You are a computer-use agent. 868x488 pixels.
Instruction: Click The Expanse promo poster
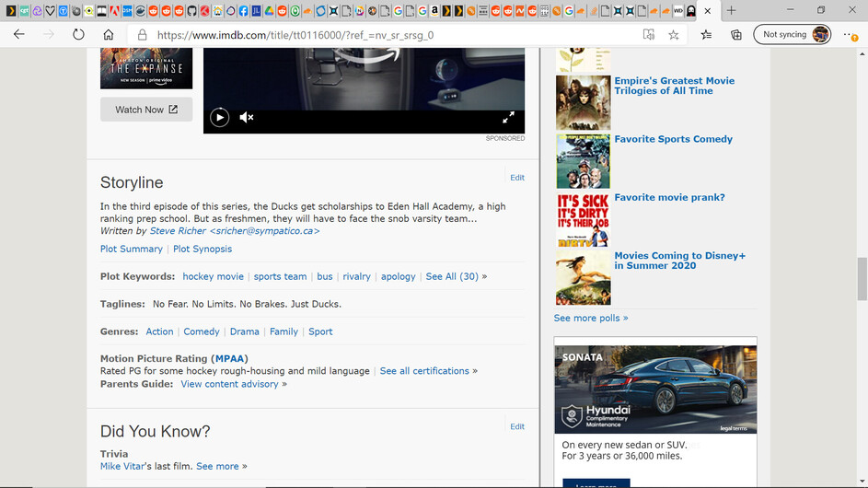coord(146,68)
